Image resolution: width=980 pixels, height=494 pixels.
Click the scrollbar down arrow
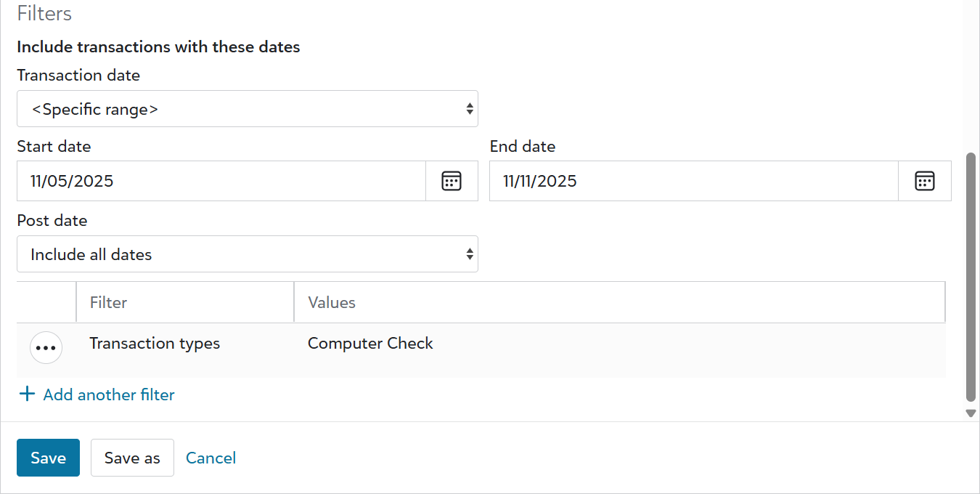pyautogui.click(x=971, y=413)
